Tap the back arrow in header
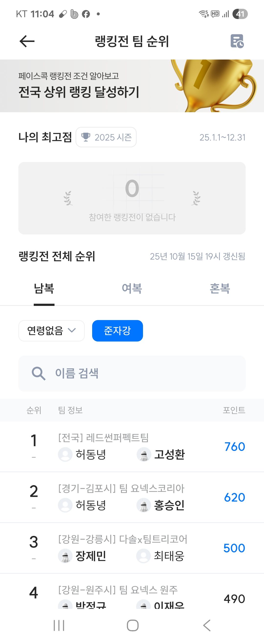 [x=27, y=41]
